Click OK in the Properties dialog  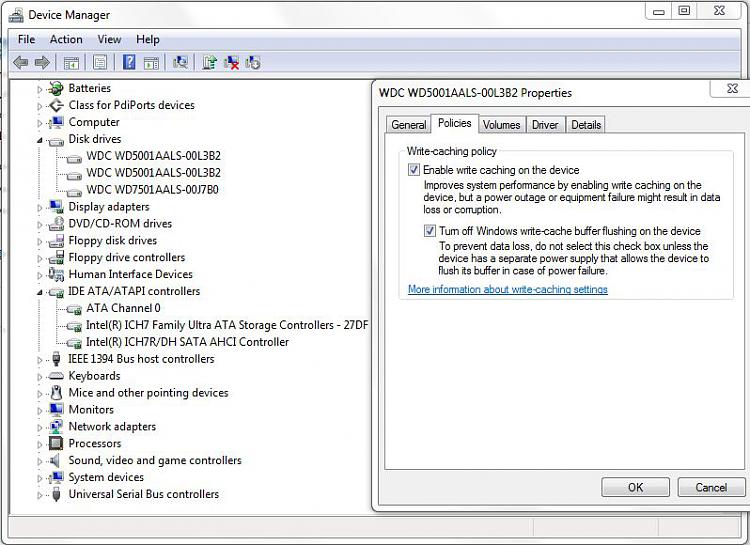(635, 487)
